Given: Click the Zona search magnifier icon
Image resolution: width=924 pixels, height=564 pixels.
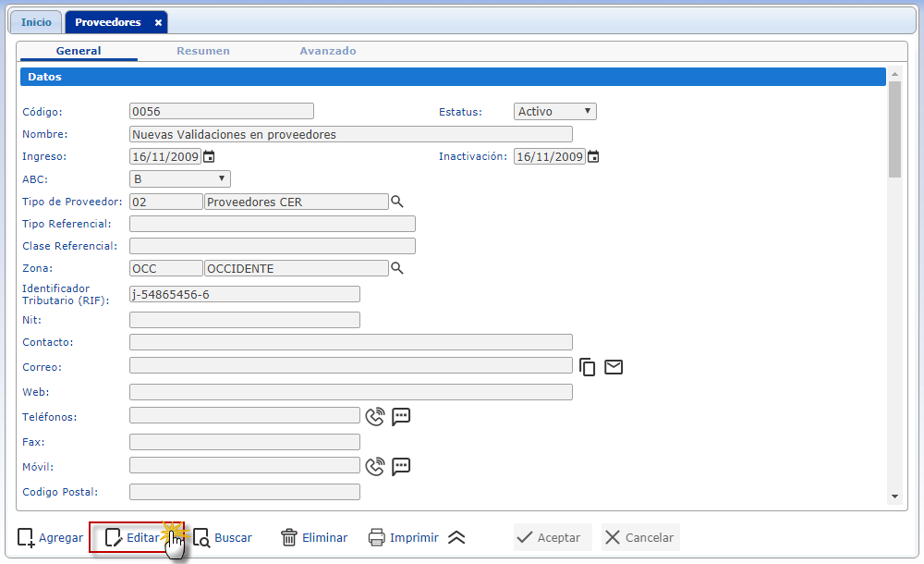Looking at the screenshot, I should 397,268.
